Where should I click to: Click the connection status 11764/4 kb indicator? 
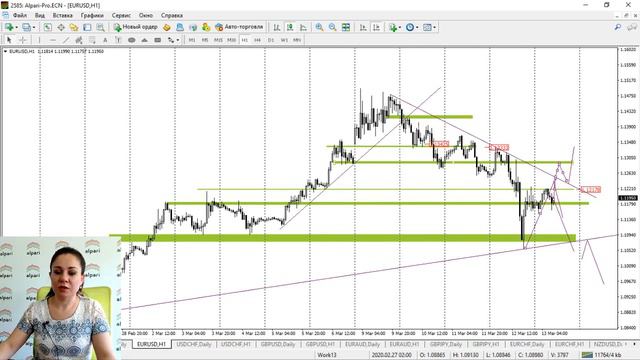[602, 355]
